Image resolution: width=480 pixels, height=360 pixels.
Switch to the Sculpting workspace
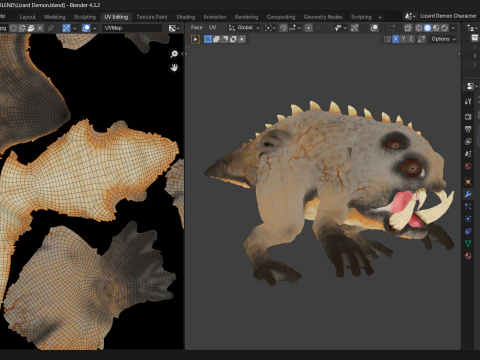(x=85, y=17)
